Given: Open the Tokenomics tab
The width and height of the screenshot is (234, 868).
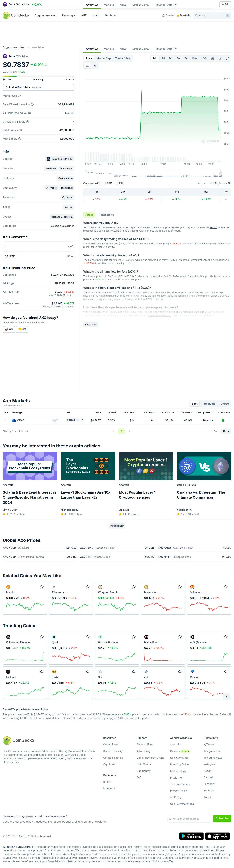Looking at the screenshot, I should pyautogui.click(x=107, y=215).
